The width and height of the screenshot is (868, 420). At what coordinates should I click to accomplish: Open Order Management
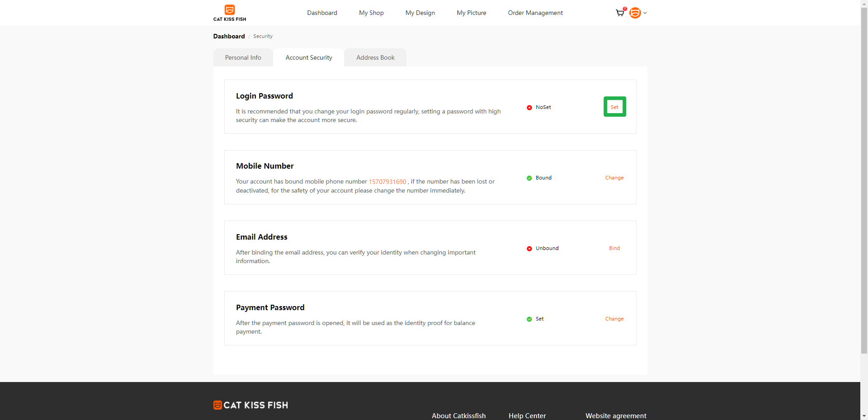[535, 13]
